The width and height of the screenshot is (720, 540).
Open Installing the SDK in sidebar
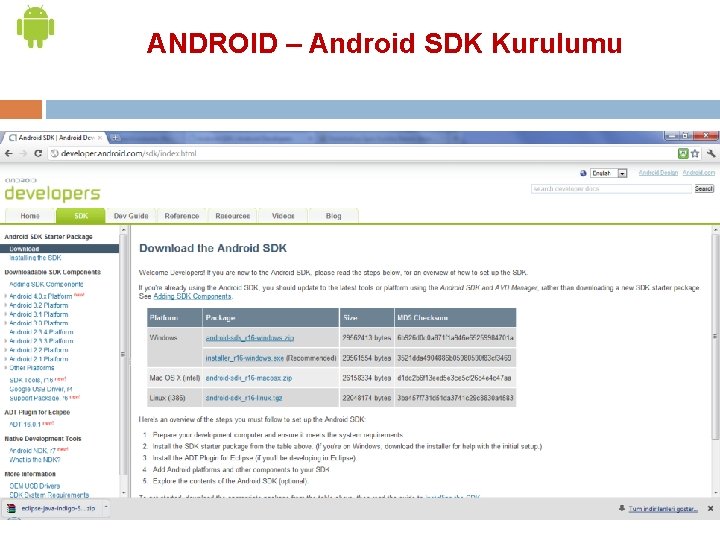[35, 258]
